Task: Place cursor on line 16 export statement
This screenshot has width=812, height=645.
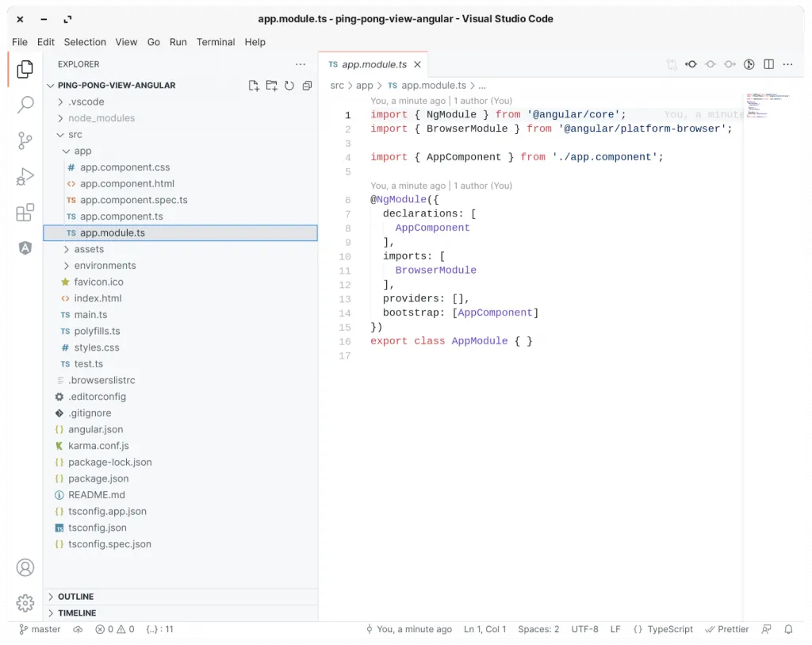Action: (x=451, y=341)
